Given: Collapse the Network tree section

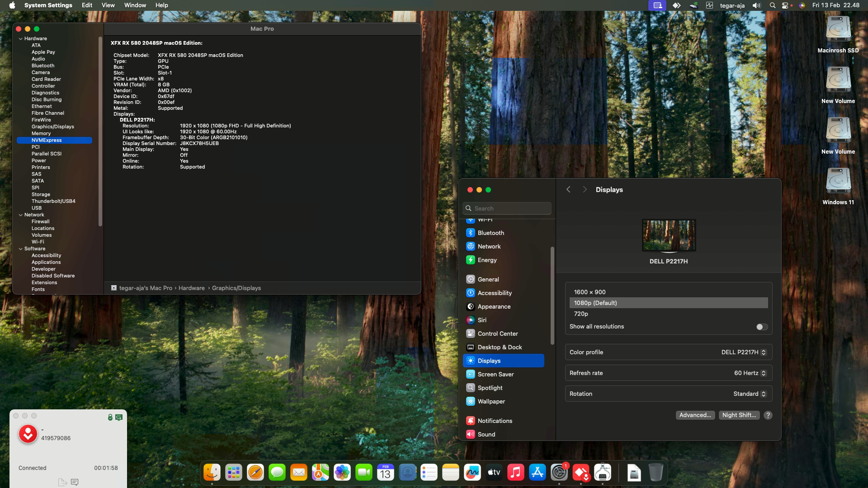Looking at the screenshot, I should pos(21,215).
